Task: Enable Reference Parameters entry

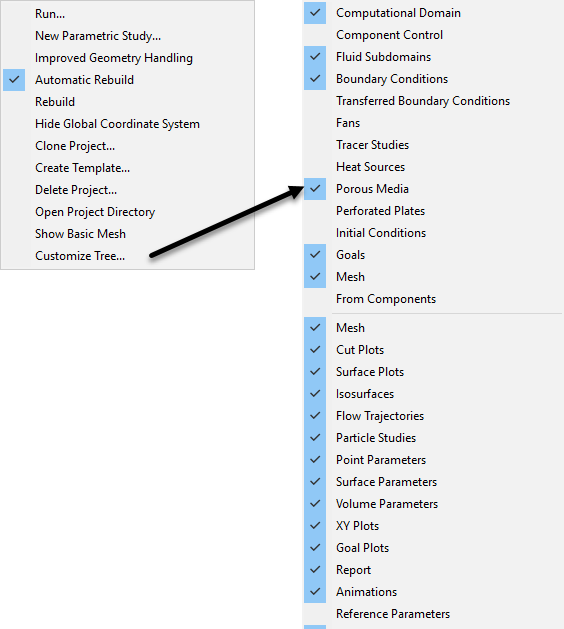Action: point(393,614)
